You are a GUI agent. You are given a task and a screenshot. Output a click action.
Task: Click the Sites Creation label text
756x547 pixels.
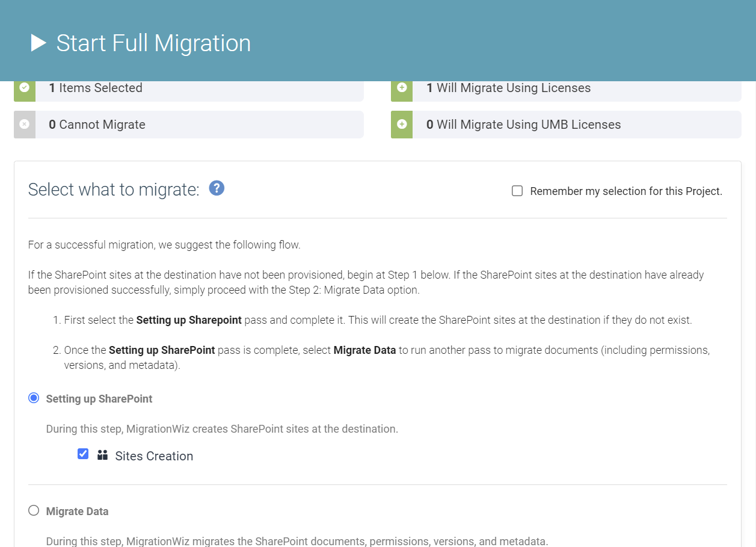[154, 456]
